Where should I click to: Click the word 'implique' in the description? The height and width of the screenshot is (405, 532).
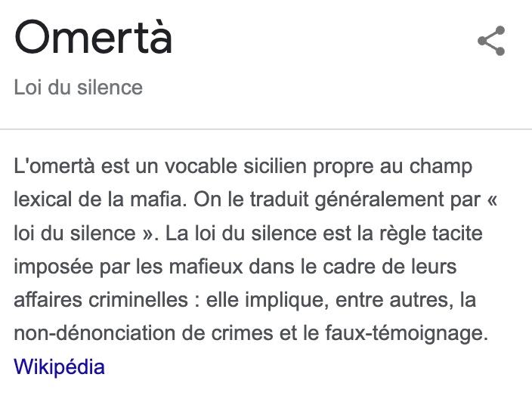tap(284, 301)
